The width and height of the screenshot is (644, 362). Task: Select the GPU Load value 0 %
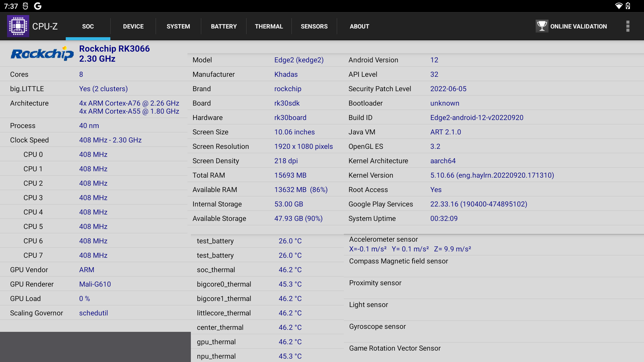tap(85, 299)
